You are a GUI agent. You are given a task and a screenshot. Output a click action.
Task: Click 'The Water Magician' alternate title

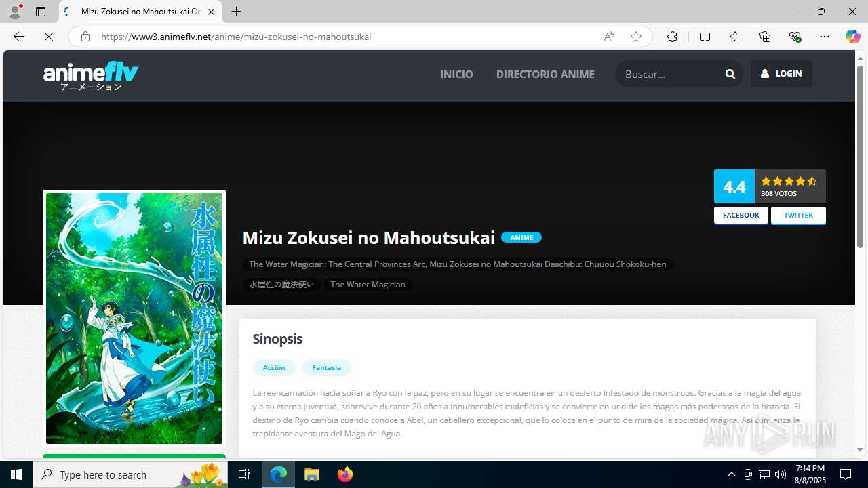pyautogui.click(x=368, y=284)
